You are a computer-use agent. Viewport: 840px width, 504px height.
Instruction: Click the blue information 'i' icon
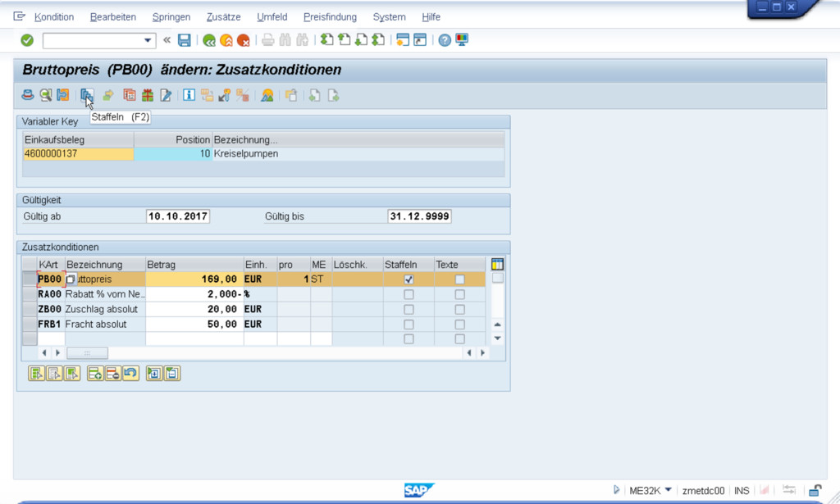pyautogui.click(x=189, y=96)
